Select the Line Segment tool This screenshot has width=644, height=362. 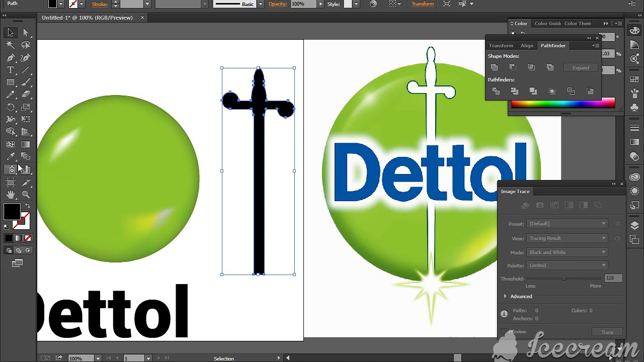(26, 70)
